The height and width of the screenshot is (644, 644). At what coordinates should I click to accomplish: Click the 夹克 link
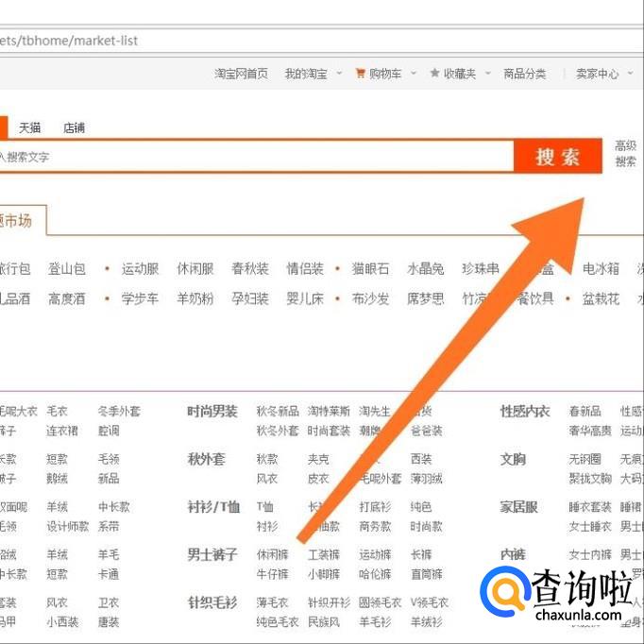(x=318, y=459)
